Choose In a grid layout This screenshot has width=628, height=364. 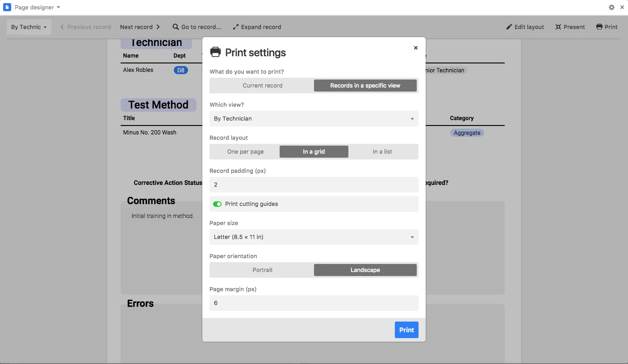coord(314,151)
